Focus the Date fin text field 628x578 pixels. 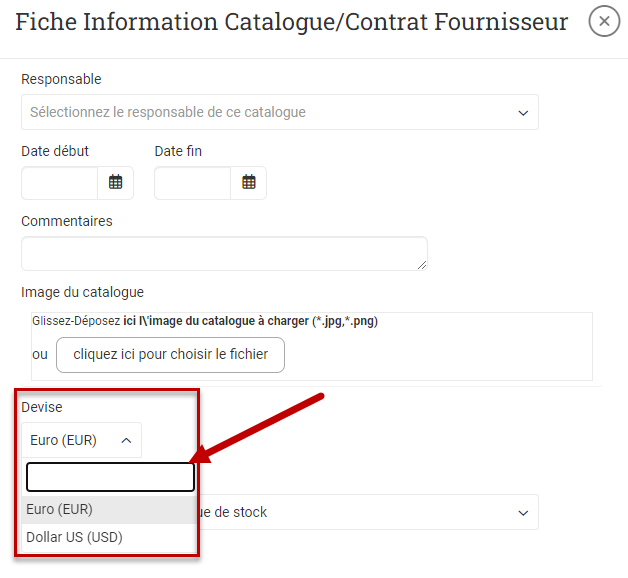click(192, 183)
